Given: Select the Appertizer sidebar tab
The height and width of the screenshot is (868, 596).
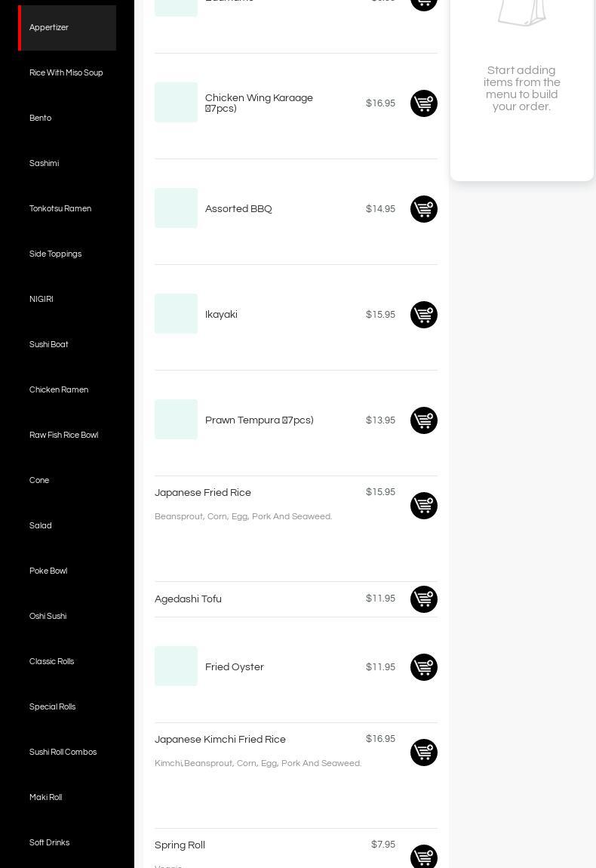Looking at the screenshot, I should 49,28.
